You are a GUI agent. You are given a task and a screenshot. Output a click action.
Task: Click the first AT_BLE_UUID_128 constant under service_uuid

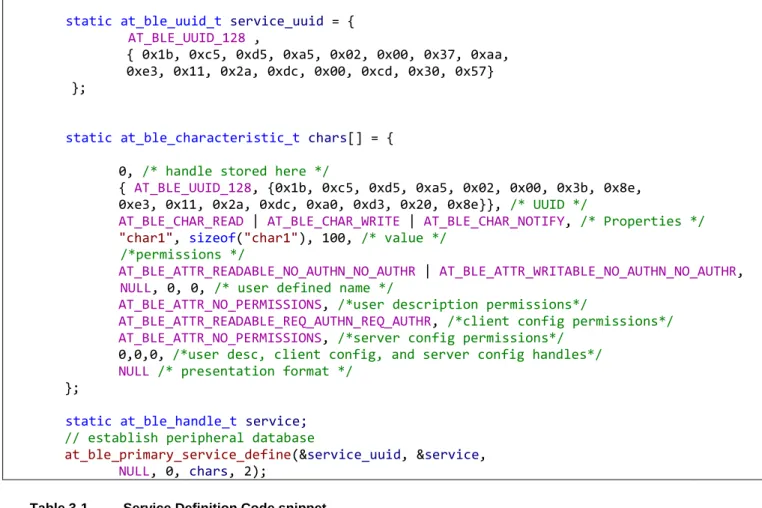pyautogui.click(x=187, y=38)
